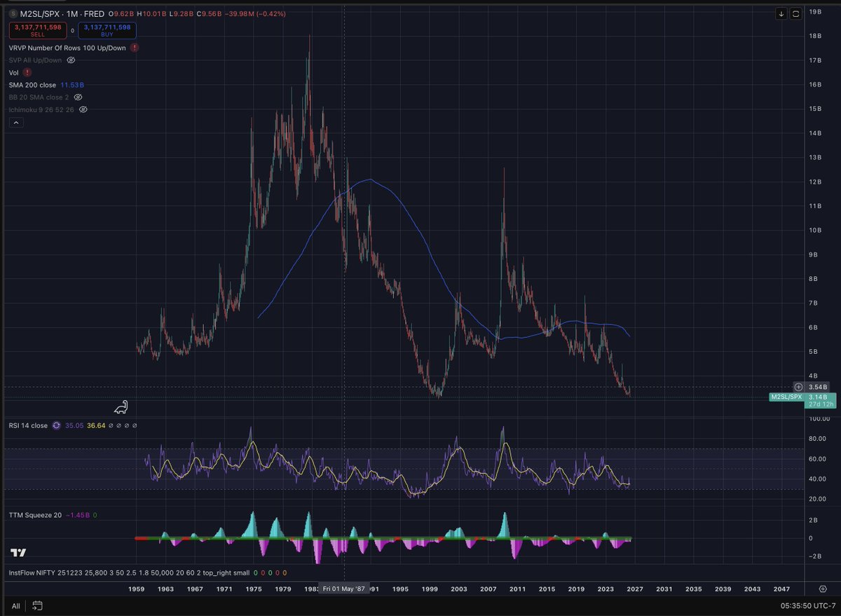Select the SMA 200 close legend
Viewport: 841px width, 616px height.
[x=33, y=85]
